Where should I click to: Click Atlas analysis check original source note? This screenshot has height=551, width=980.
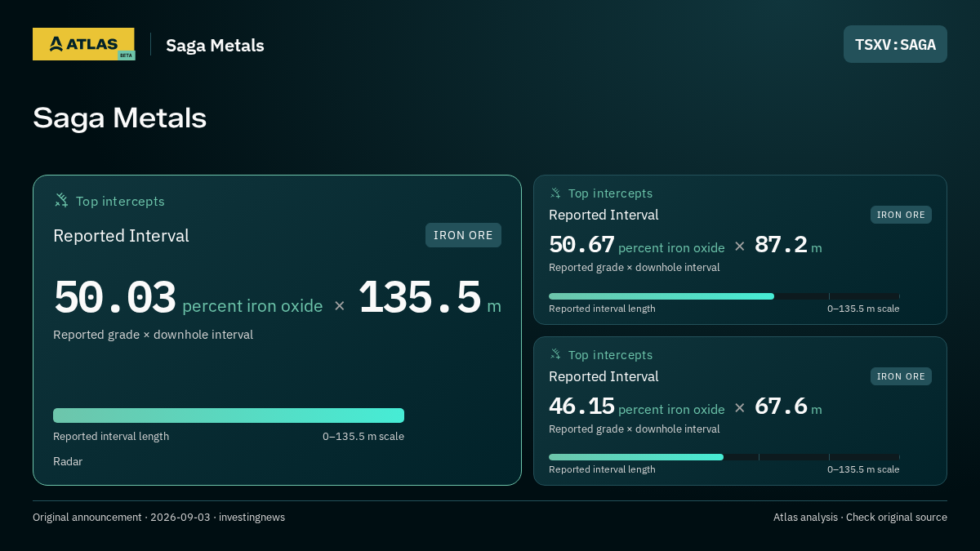[x=860, y=518]
